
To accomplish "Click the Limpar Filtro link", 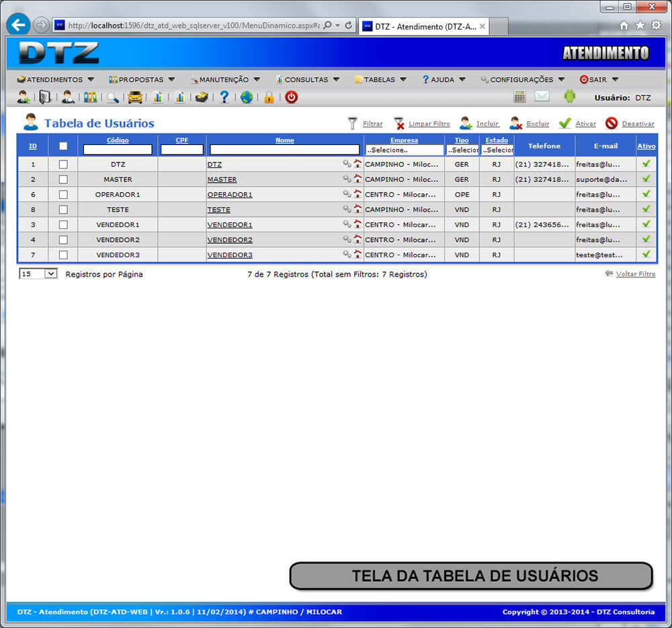I will [x=429, y=124].
